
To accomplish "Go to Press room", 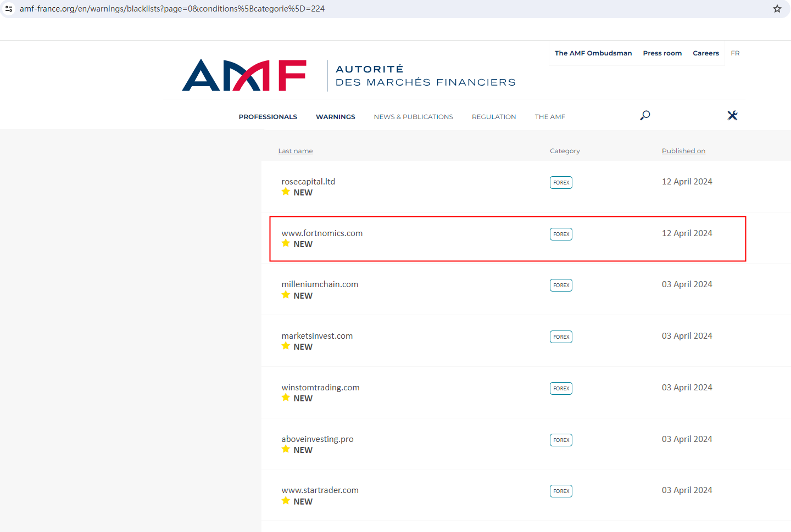I will pyautogui.click(x=662, y=53).
